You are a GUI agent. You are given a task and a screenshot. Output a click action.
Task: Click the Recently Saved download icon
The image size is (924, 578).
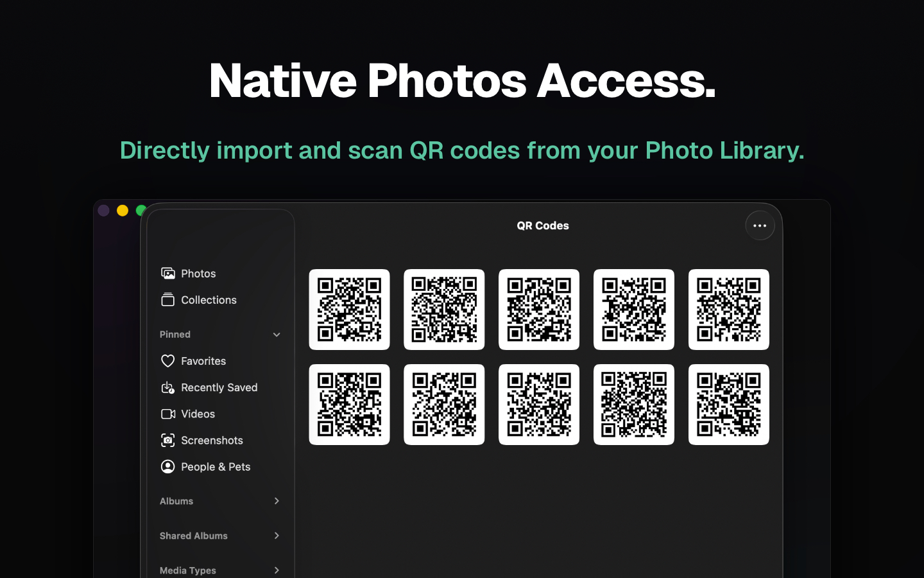[x=167, y=387]
